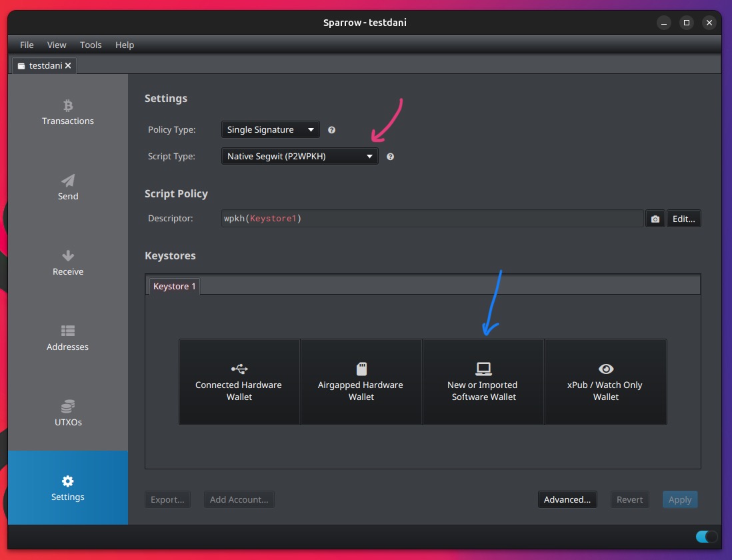Click help icon beside Policy Type
The width and height of the screenshot is (732, 560).
(x=332, y=130)
